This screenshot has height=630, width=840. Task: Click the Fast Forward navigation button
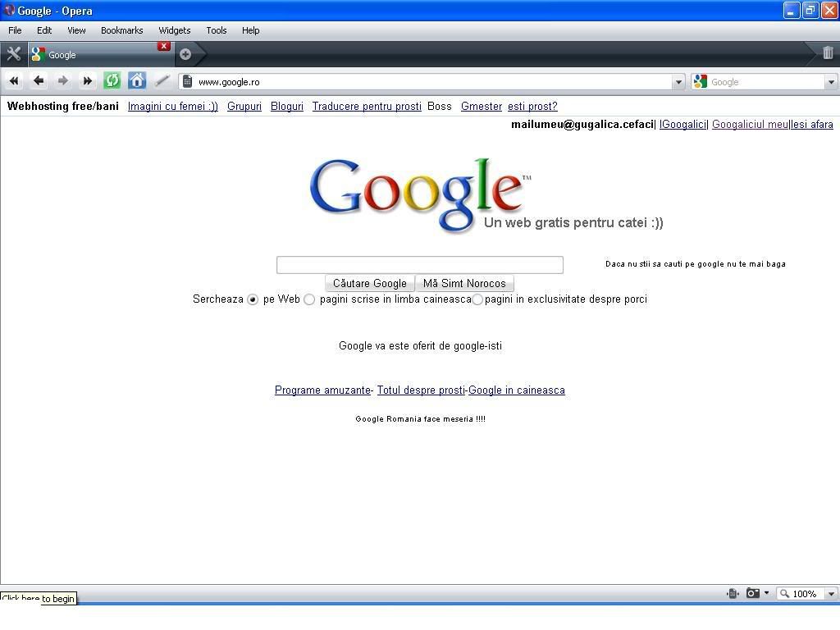pyautogui.click(x=87, y=80)
